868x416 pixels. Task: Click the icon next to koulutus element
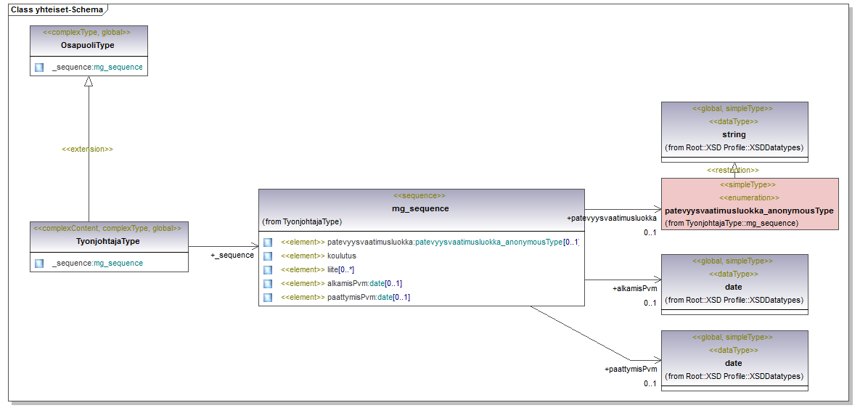pyautogui.click(x=268, y=256)
